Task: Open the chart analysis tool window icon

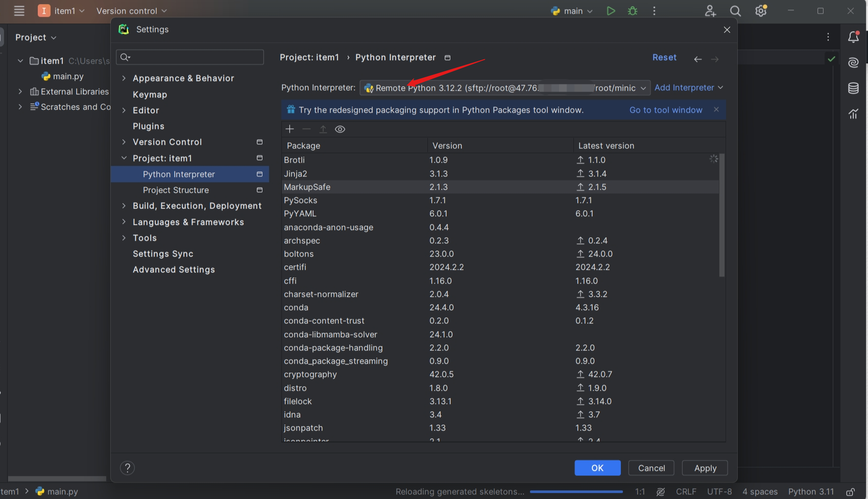Action: (x=853, y=114)
